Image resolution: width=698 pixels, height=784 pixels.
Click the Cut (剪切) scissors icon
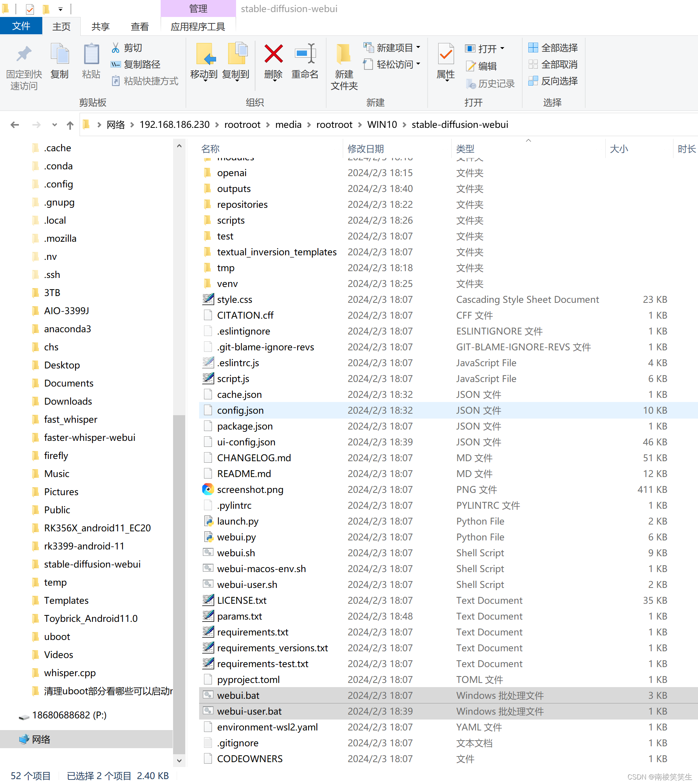pos(115,48)
